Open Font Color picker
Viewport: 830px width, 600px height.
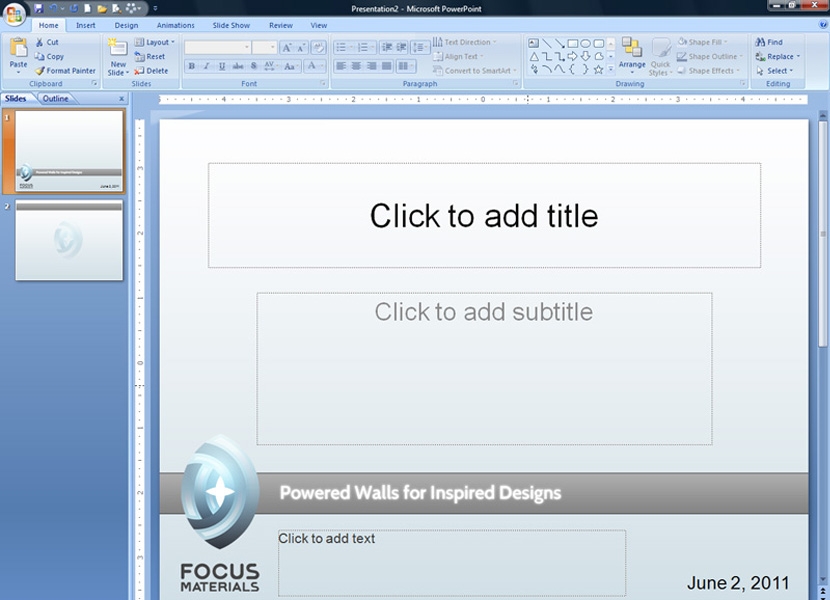click(315, 66)
